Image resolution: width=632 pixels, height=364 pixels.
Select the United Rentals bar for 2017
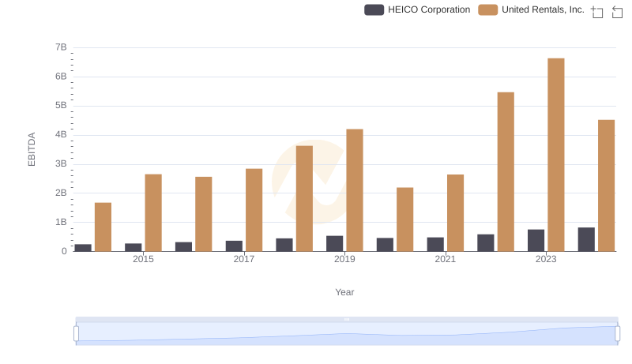(x=254, y=210)
